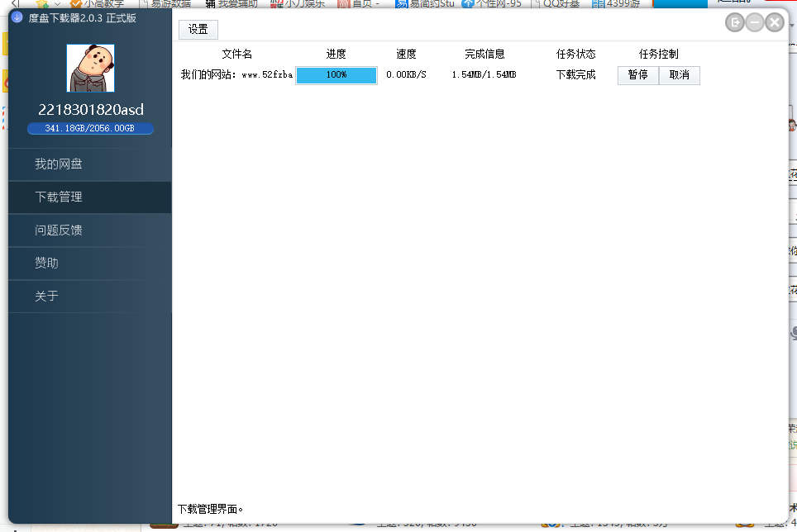
Task: Click the 1.54MB/1.54MB size value
Action: point(484,74)
